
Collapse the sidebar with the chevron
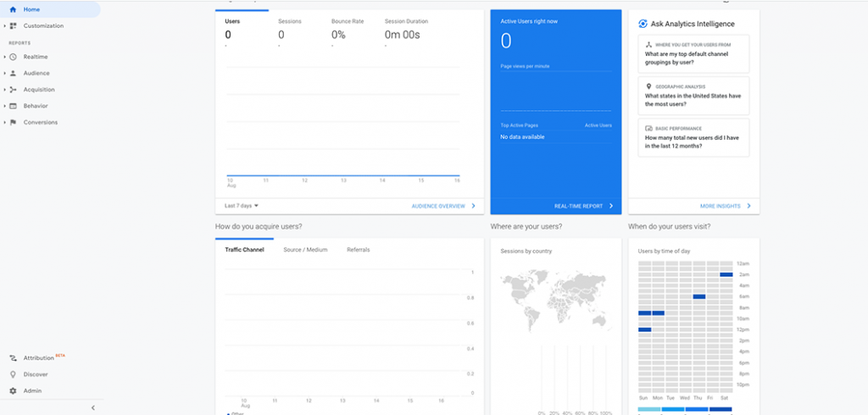pos(93,408)
